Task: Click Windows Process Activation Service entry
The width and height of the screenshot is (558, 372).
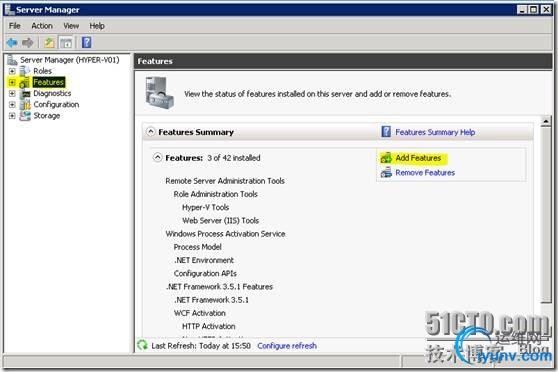Action: (x=226, y=234)
